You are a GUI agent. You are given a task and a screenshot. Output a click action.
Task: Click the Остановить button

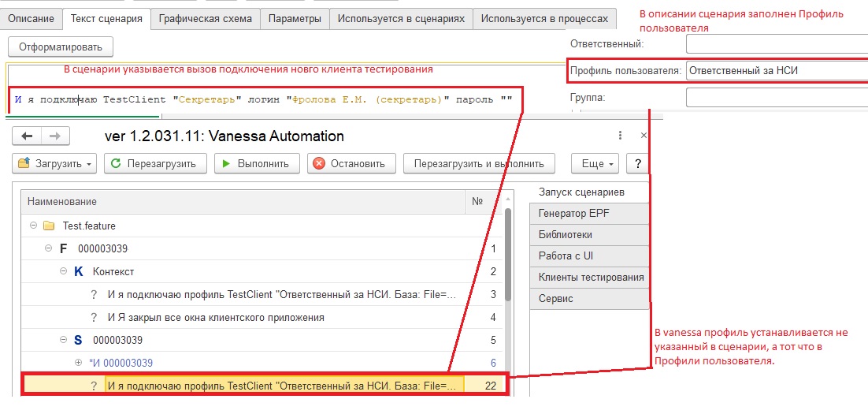pyautogui.click(x=351, y=163)
